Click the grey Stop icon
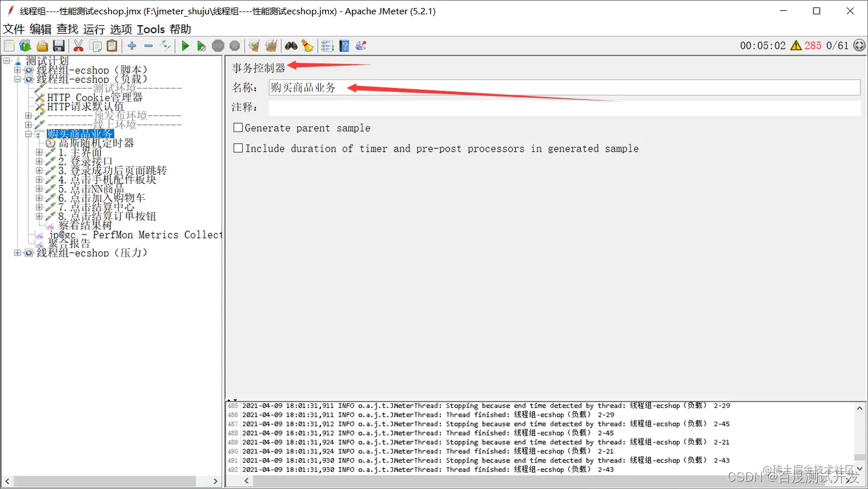Screen dimensions: 868x489 (x=218, y=46)
